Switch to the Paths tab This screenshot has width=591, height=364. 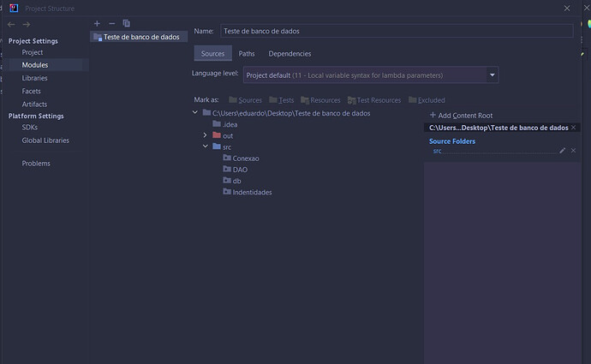(x=247, y=53)
